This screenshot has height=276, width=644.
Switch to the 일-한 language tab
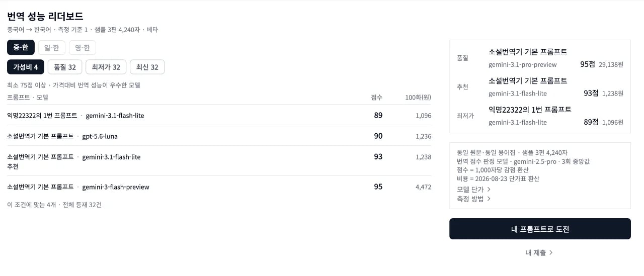[x=51, y=47]
